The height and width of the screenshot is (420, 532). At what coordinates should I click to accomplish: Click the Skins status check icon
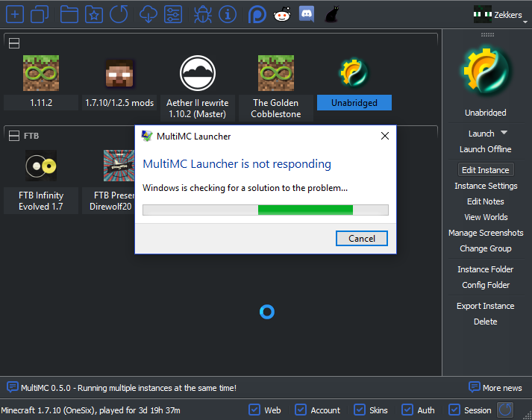pyautogui.click(x=360, y=410)
